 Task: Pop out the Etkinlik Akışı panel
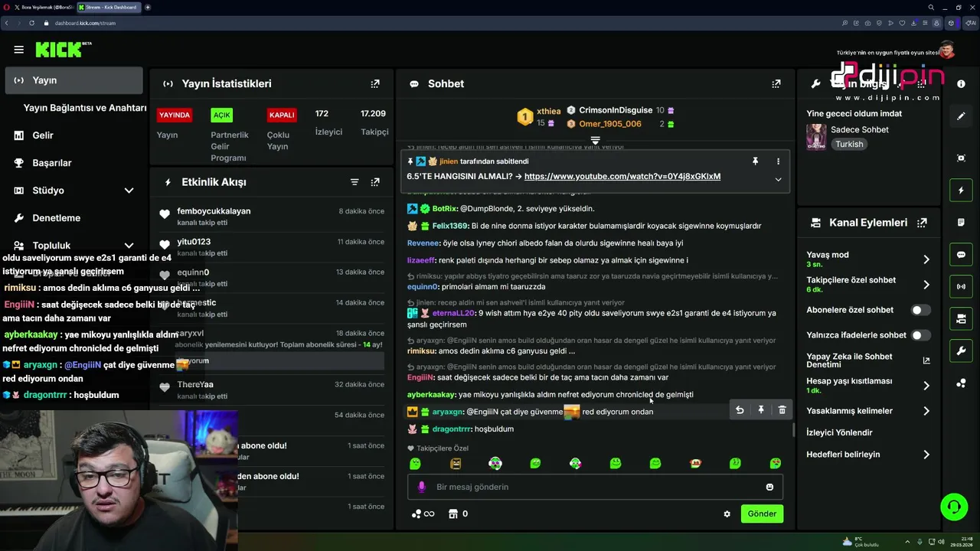coord(375,182)
